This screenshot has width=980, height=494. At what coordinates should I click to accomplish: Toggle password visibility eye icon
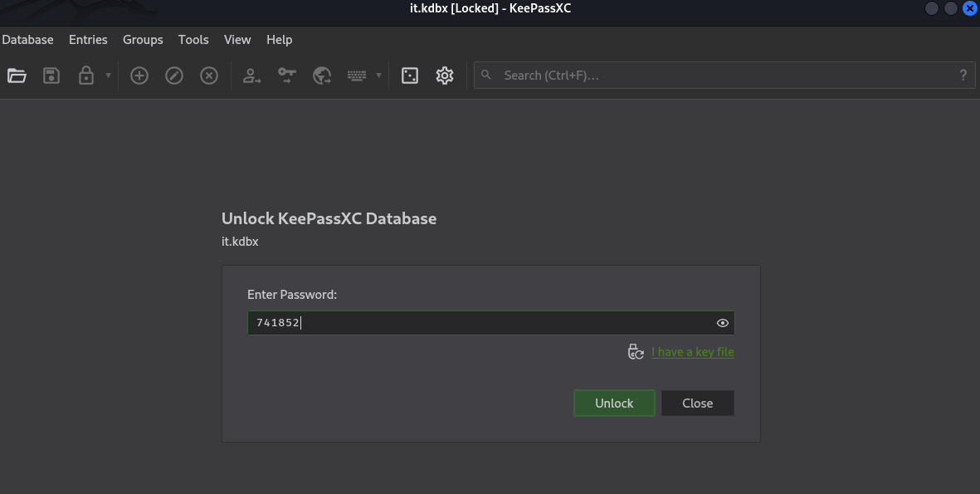pos(723,323)
